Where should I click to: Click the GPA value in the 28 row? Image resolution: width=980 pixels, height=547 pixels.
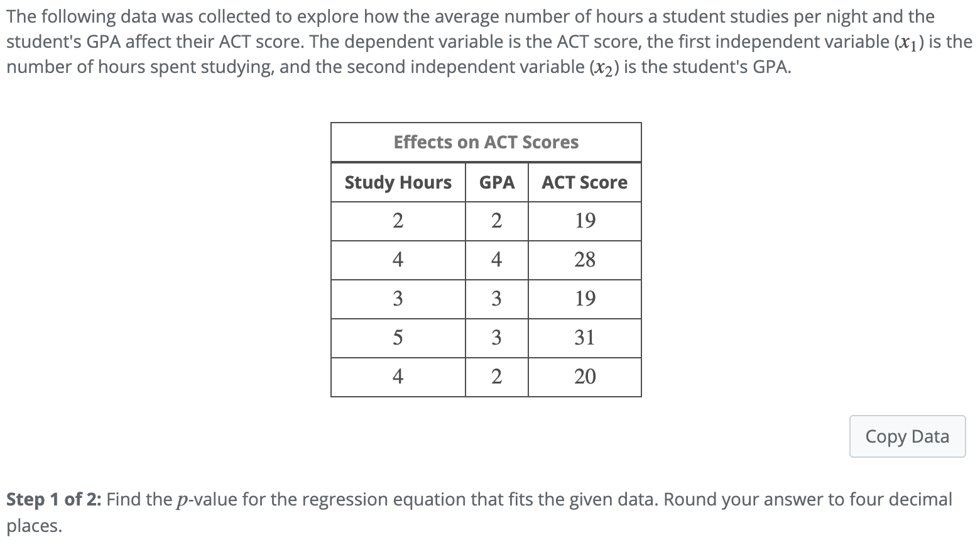[x=497, y=260]
